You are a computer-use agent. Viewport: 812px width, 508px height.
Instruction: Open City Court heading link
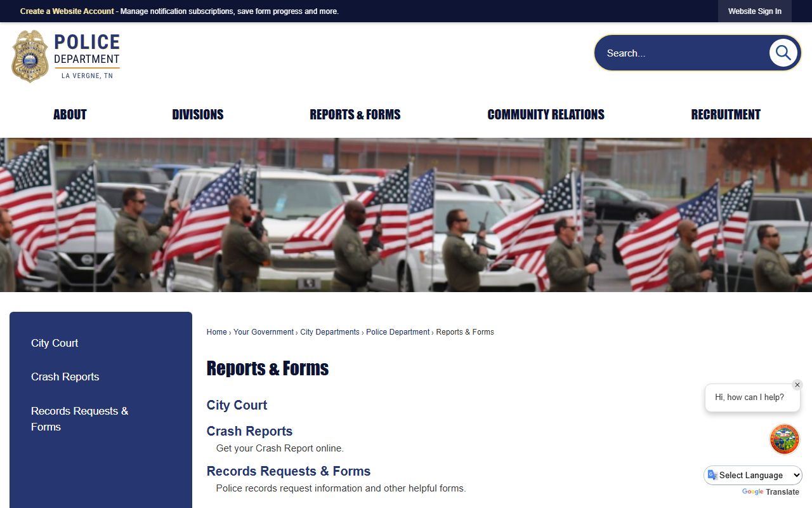point(237,405)
